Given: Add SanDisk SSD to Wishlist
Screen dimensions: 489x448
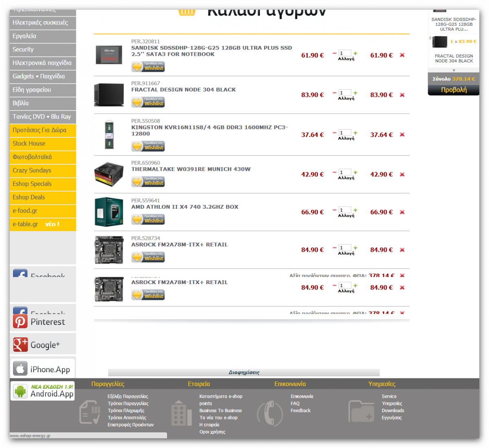Looking at the screenshot, I should pyautogui.click(x=148, y=66).
